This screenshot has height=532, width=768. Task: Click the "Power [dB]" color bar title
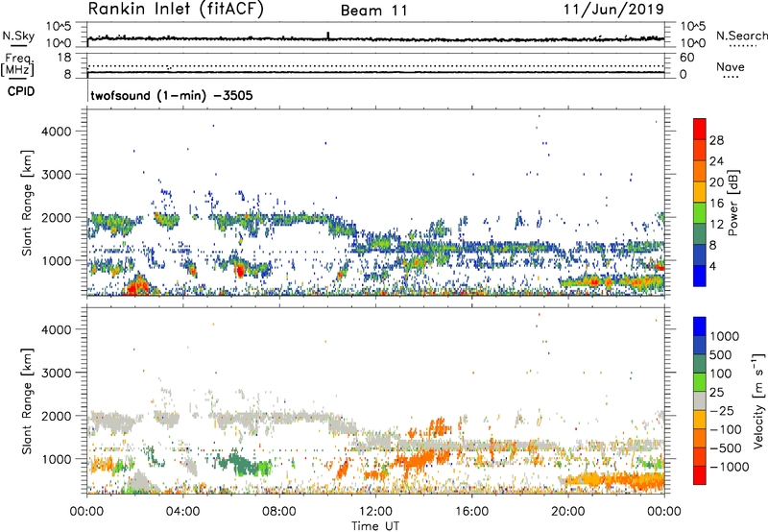coord(732,203)
